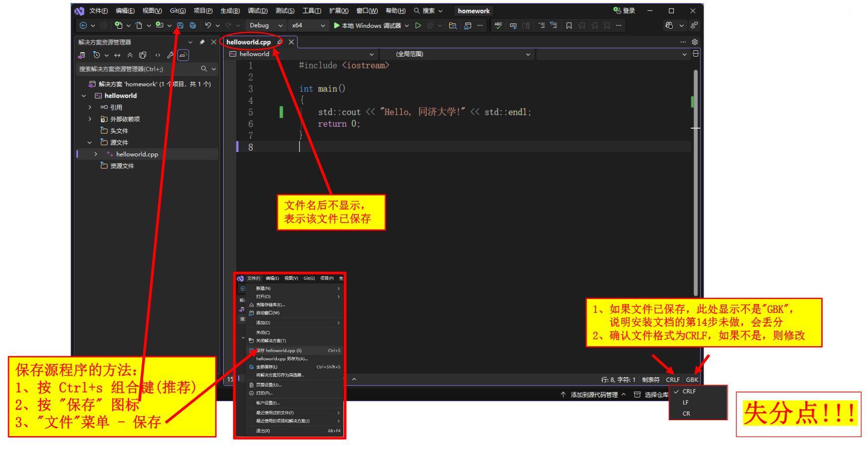Click the Save All icon in the toolbar
Viewport: 868px width, 453px height.
(x=193, y=25)
